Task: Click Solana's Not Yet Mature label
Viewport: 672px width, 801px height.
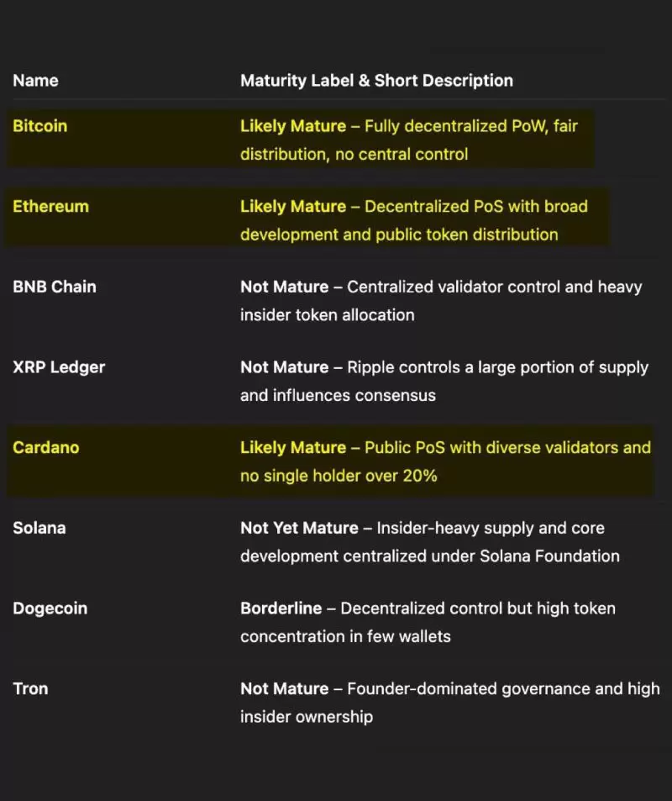Action: click(x=299, y=528)
